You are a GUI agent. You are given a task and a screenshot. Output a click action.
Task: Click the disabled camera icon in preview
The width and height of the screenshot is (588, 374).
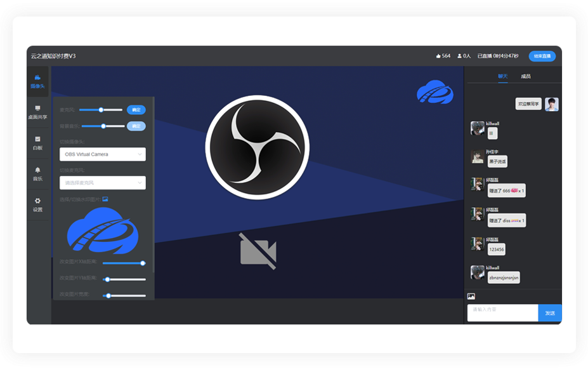[x=258, y=251]
